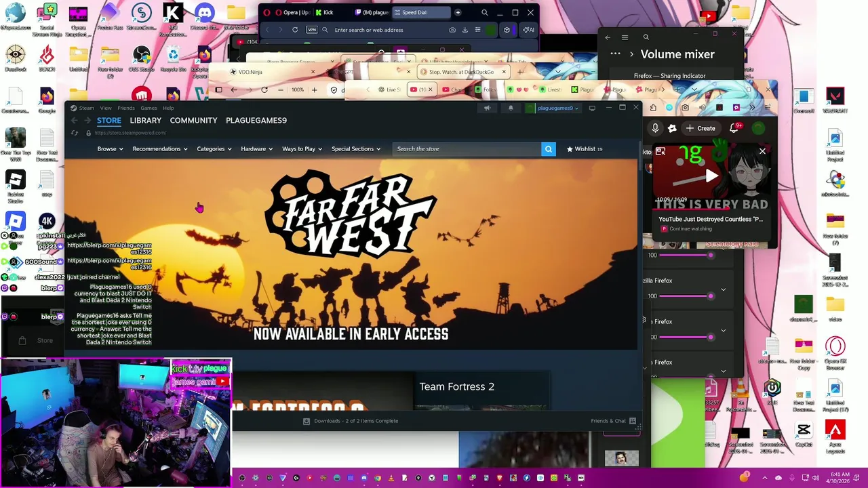Open the Friends menu in Steam
The height and width of the screenshot is (488, 868).
click(126, 108)
